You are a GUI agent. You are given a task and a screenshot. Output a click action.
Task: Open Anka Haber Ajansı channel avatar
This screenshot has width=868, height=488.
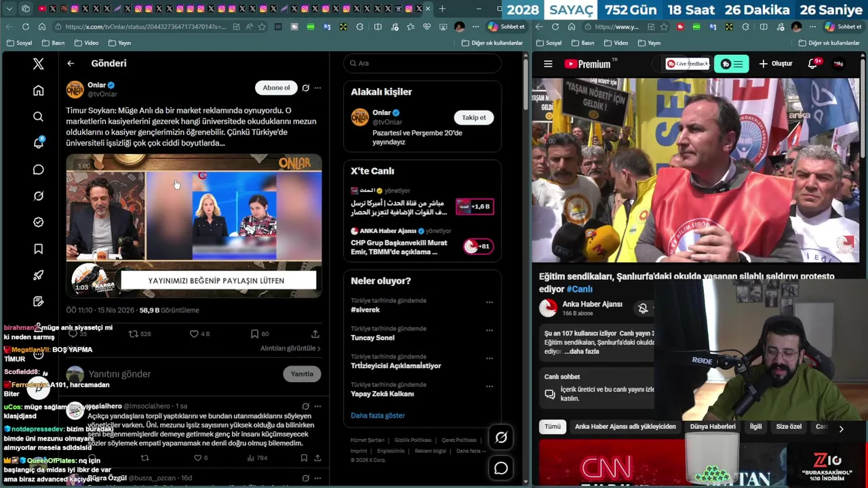click(x=548, y=308)
